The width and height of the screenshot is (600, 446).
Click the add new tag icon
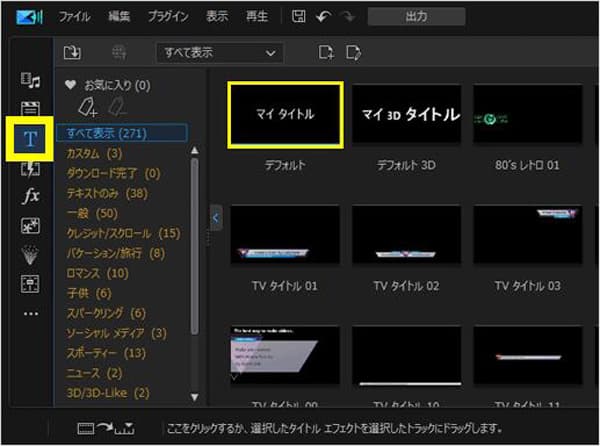[x=88, y=107]
